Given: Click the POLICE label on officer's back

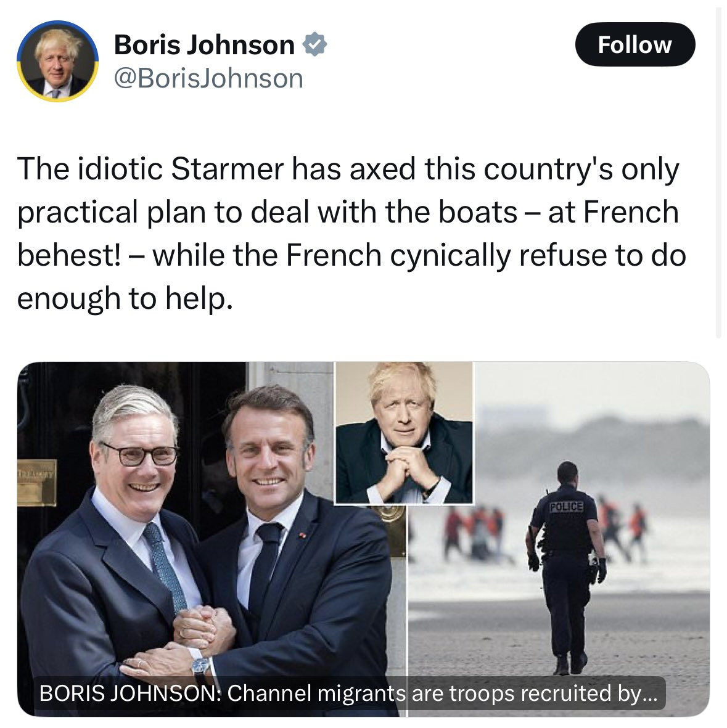Looking at the screenshot, I should click(x=566, y=506).
